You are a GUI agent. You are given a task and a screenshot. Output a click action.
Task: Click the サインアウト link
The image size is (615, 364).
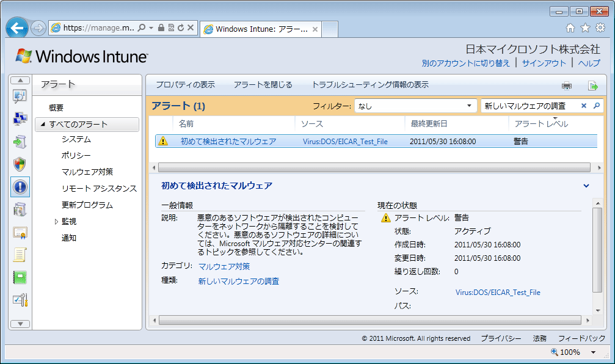click(x=544, y=63)
